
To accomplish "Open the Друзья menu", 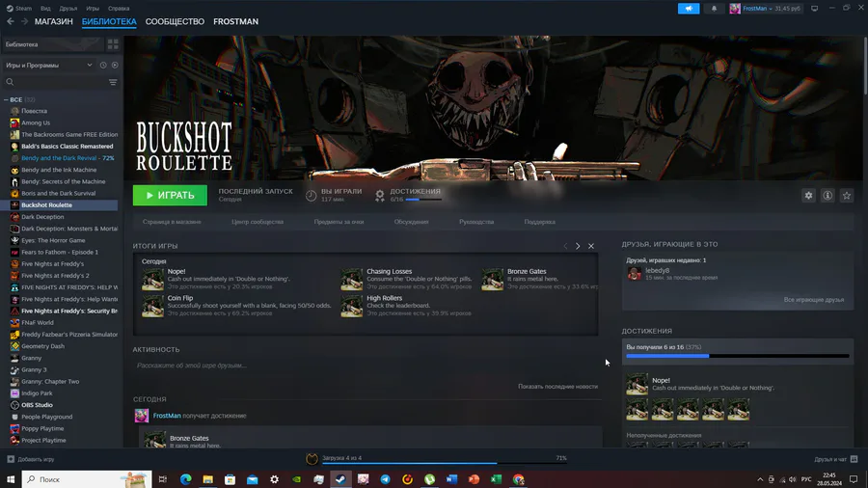I will pyautogui.click(x=68, y=9).
